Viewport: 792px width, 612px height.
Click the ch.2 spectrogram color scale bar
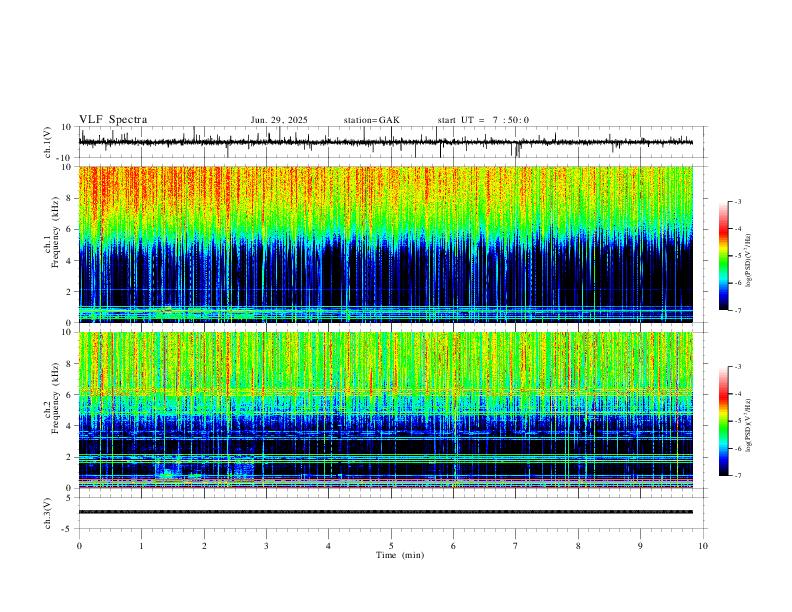(723, 421)
